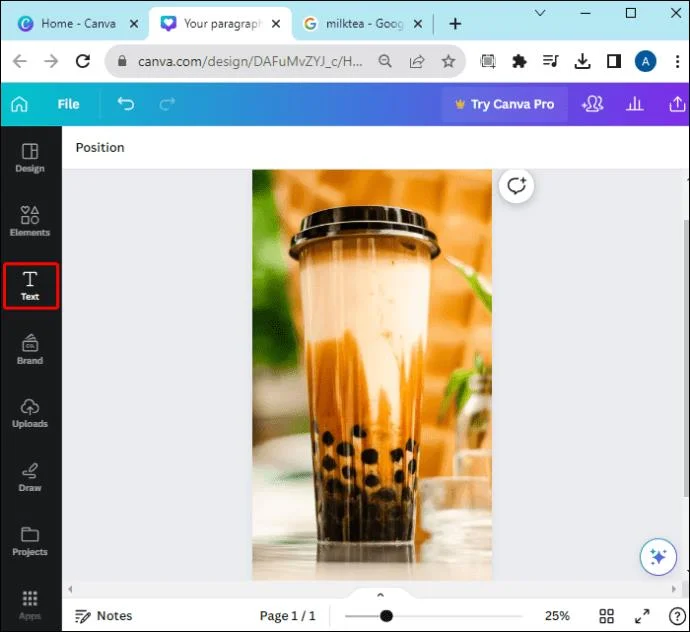
Task: Open the Projects folder panel
Action: (x=30, y=541)
